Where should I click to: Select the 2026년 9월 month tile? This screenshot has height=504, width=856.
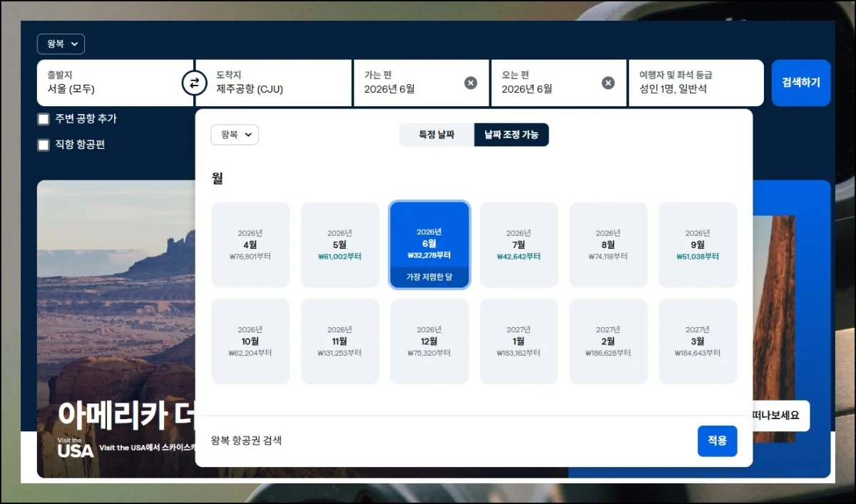[698, 245]
